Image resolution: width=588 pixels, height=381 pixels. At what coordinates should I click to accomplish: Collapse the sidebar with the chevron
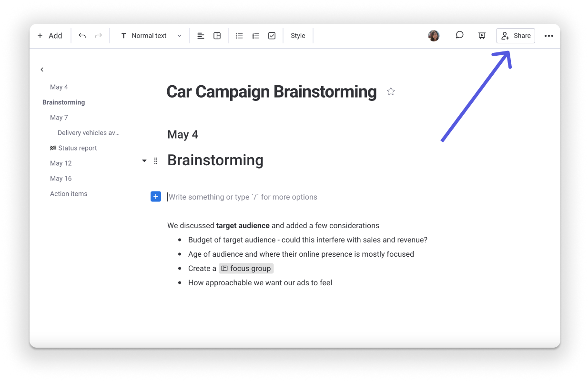point(42,69)
